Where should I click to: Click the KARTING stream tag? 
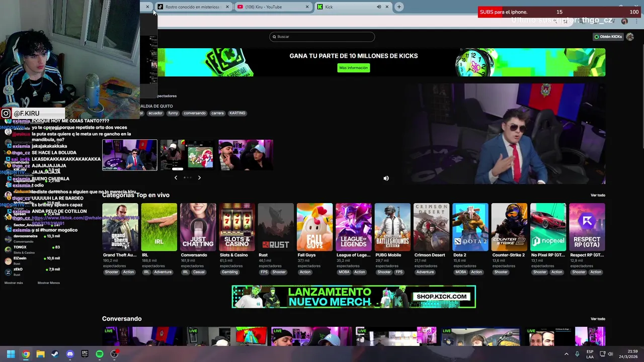237,113
